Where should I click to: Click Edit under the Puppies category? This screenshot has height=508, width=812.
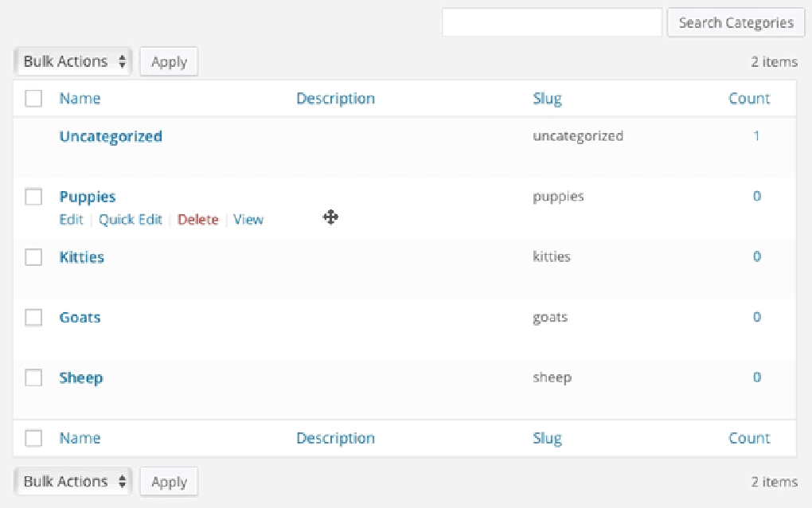(71, 220)
